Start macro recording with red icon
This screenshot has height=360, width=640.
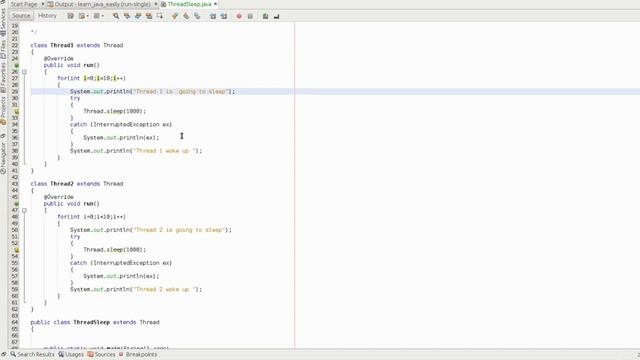click(x=239, y=16)
